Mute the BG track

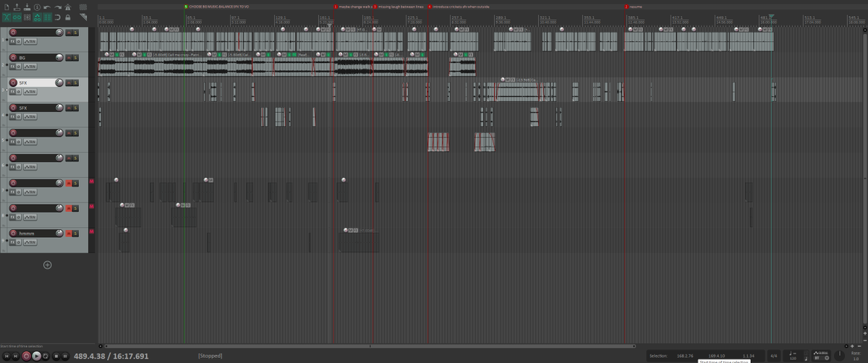(x=69, y=58)
